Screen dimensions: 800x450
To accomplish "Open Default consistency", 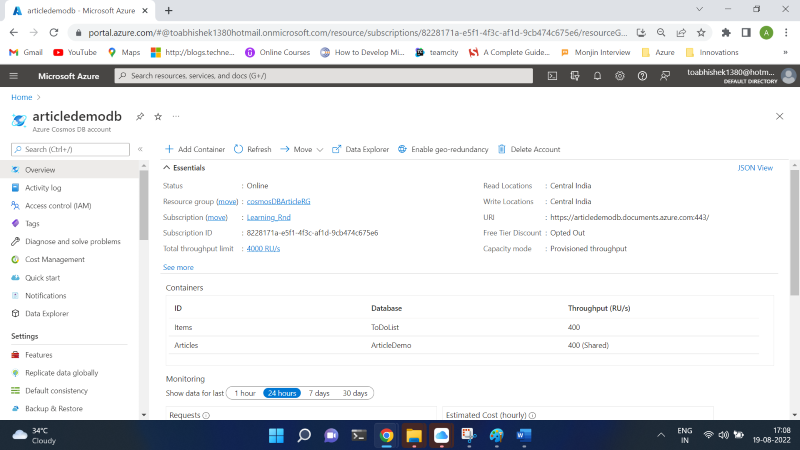I will point(69,390).
